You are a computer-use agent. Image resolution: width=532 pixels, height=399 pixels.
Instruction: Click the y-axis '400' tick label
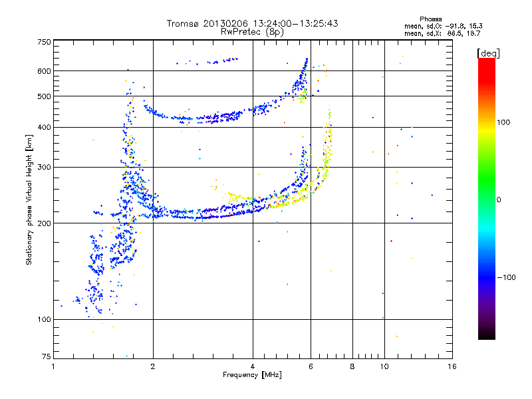tap(44, 127)
